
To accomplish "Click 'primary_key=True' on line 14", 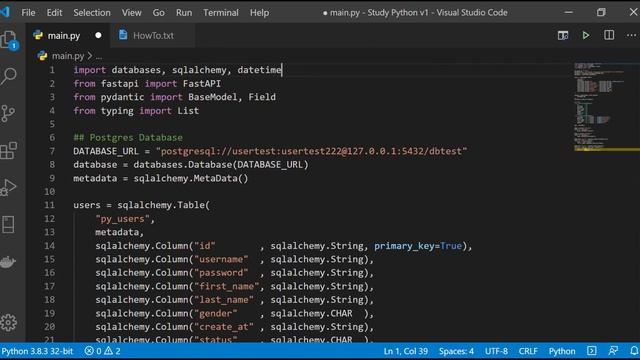I will pos(418,246).
